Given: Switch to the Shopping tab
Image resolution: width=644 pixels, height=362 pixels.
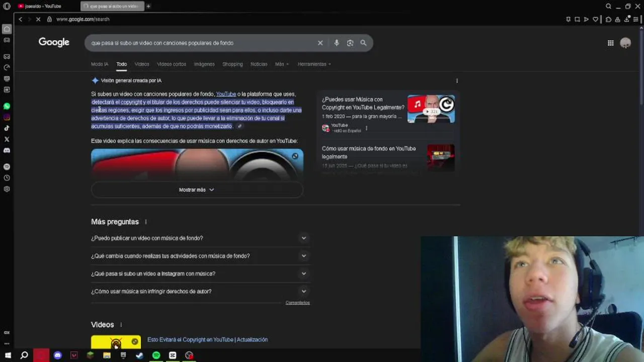Looking at the screenshot, I should 232,64.
